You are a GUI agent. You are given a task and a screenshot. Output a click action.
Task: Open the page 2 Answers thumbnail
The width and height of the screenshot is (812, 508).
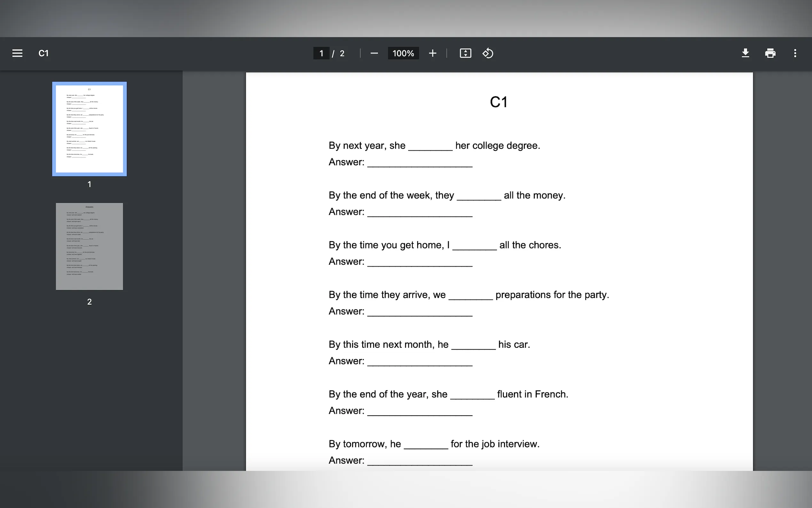89,246
